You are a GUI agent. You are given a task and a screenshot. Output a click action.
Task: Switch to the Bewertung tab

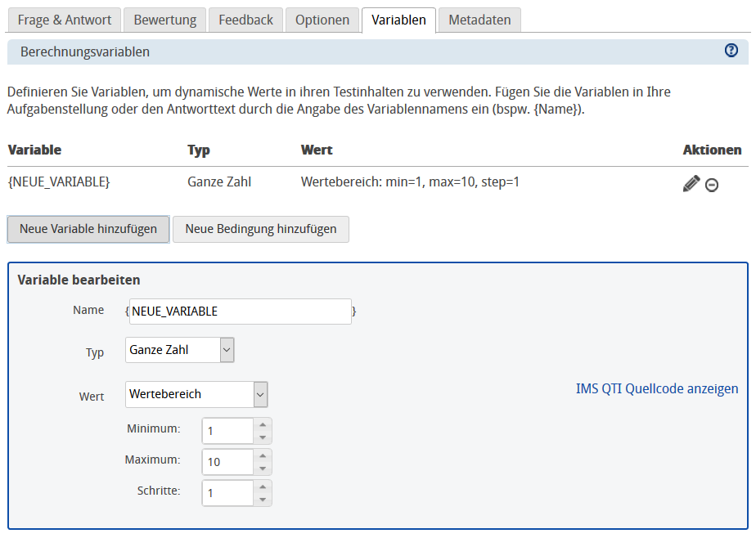164,20
